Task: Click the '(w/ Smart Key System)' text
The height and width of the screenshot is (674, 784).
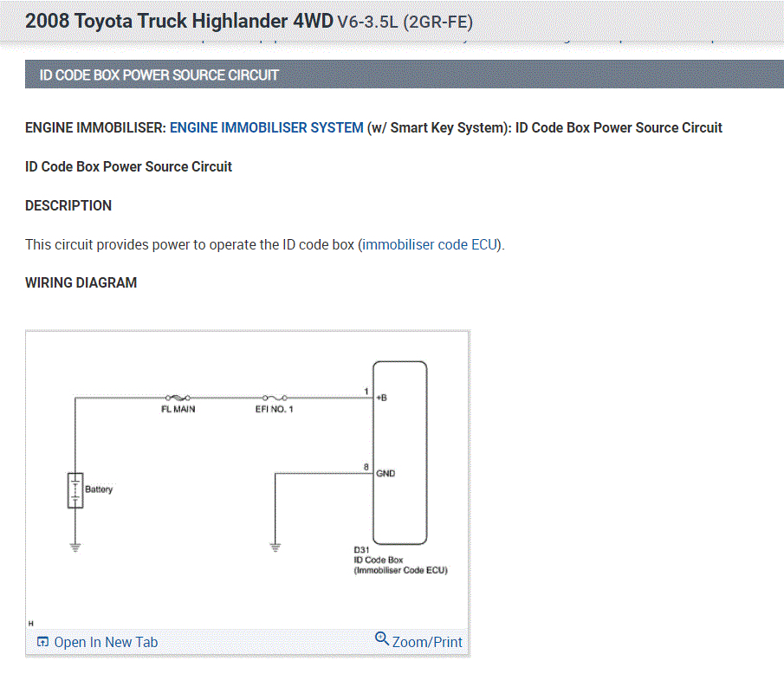Action: pyautogui.click(x=439, y=128)
